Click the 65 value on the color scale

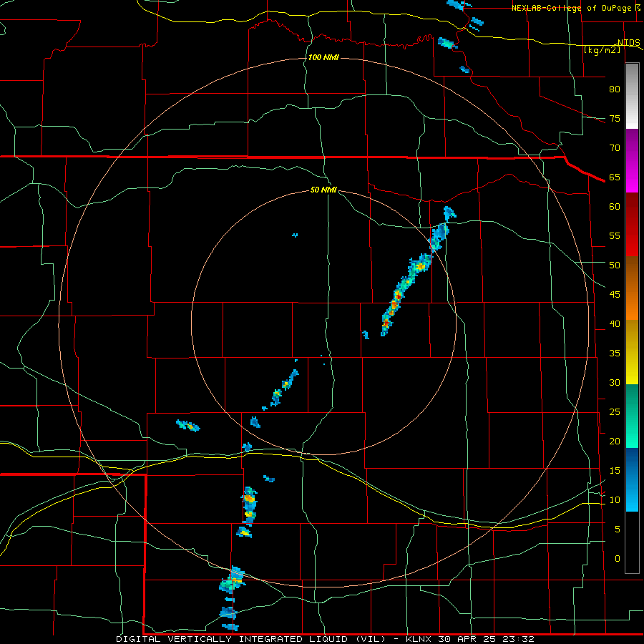615,177
